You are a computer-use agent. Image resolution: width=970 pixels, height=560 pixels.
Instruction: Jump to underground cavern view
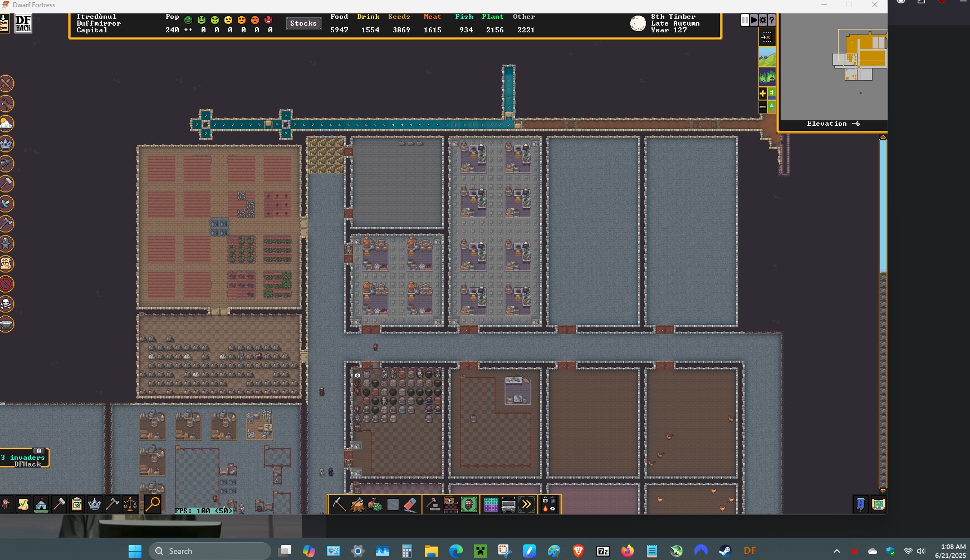coord(767,76)
